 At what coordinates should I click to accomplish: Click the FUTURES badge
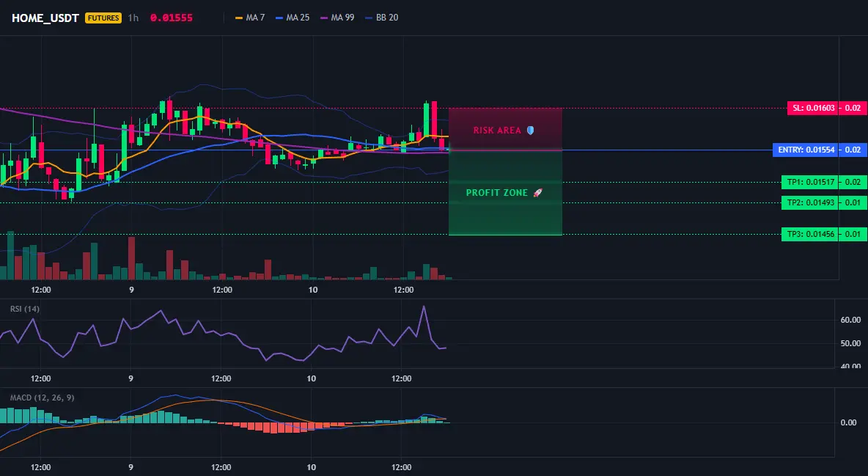pos(103,18)
